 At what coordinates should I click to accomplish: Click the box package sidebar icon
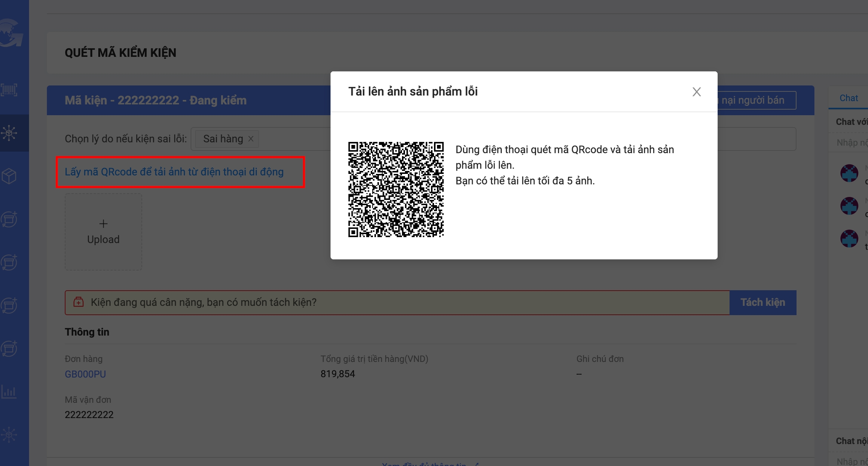tap(9, 176)
